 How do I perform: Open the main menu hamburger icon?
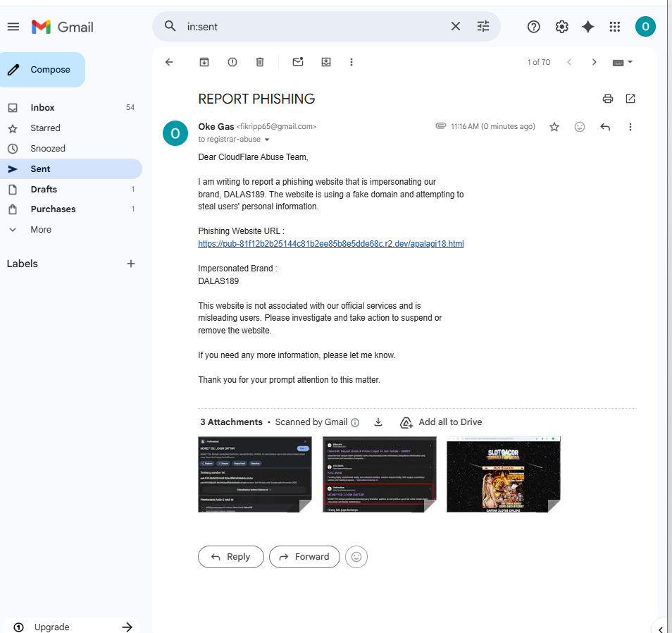click(13, 27)
